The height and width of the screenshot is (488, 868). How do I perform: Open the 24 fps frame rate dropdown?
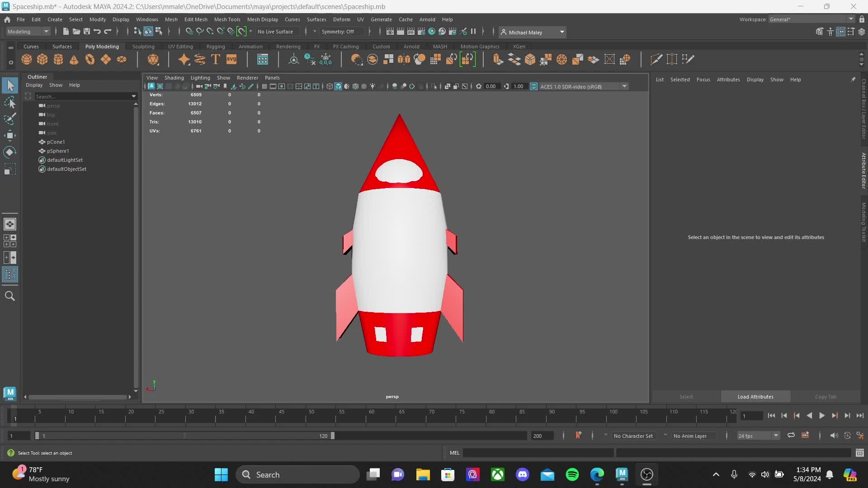click(x=776, y=436)
